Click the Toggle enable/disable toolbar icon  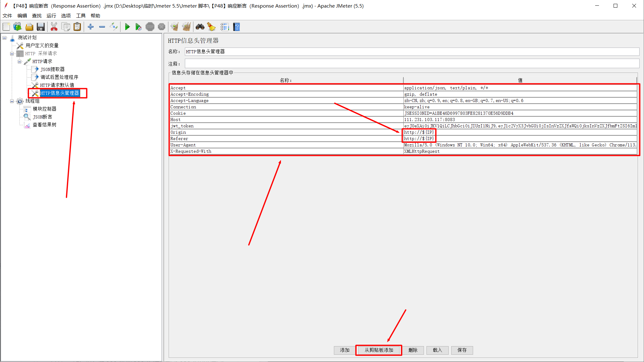tap(114, 27)
